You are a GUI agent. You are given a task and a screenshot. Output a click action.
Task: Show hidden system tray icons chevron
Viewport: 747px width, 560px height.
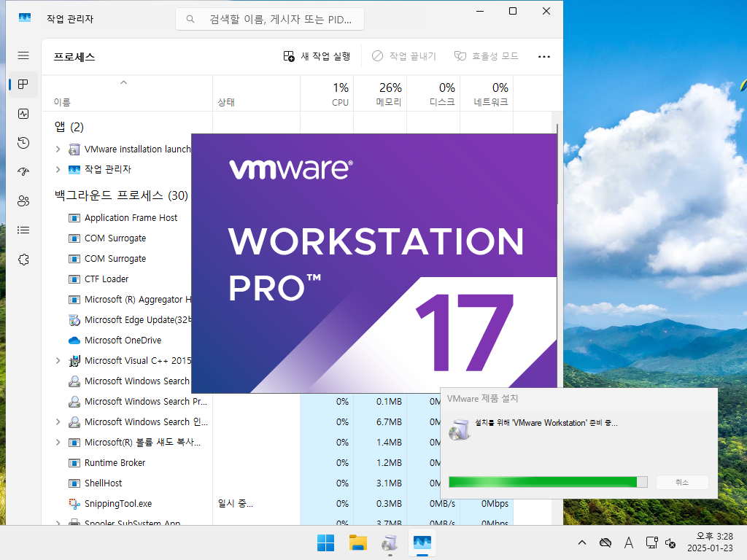click(582, 542)
